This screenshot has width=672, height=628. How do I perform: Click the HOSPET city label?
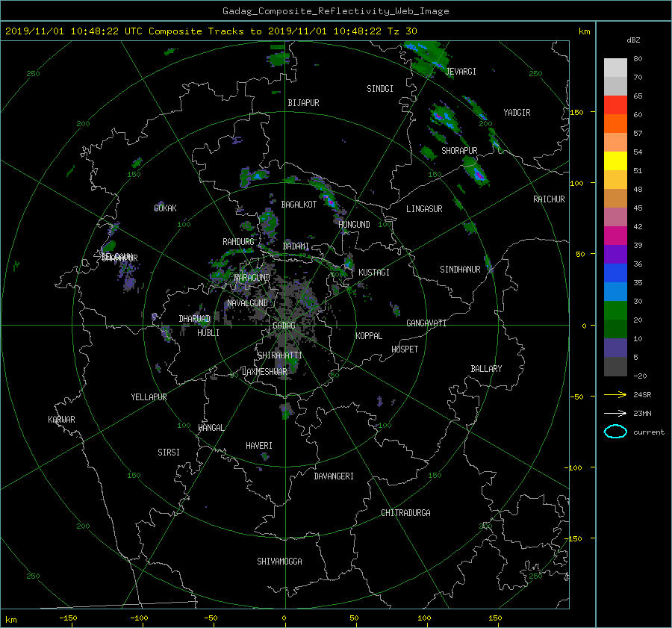(x=405, y=349)
